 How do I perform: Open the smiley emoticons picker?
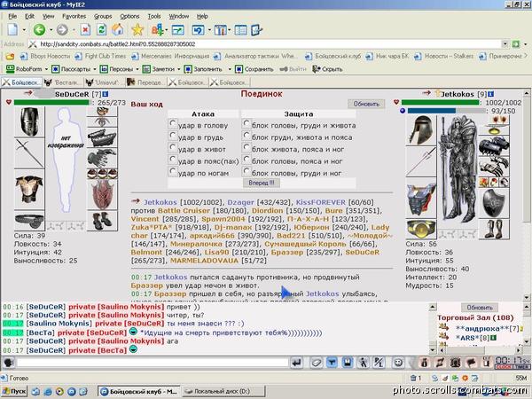pyautogui.click(x=398, y=363)
